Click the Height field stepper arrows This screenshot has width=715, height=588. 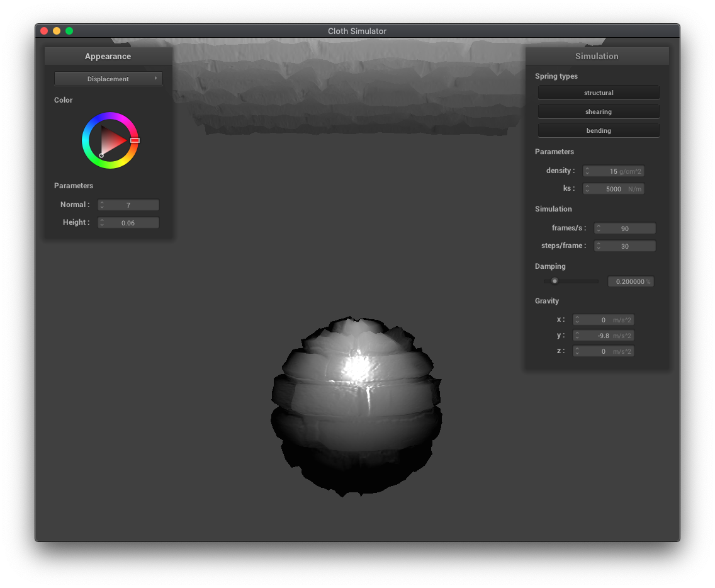click(102, 223)
